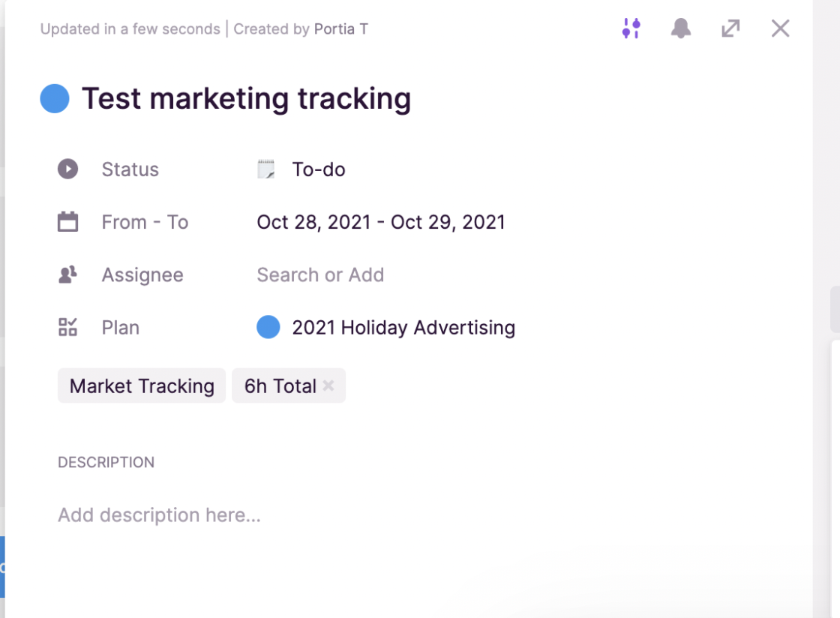Open the customize fields sliders icon
The width and height of the screenshot is (840, 618).
[631, 28]
